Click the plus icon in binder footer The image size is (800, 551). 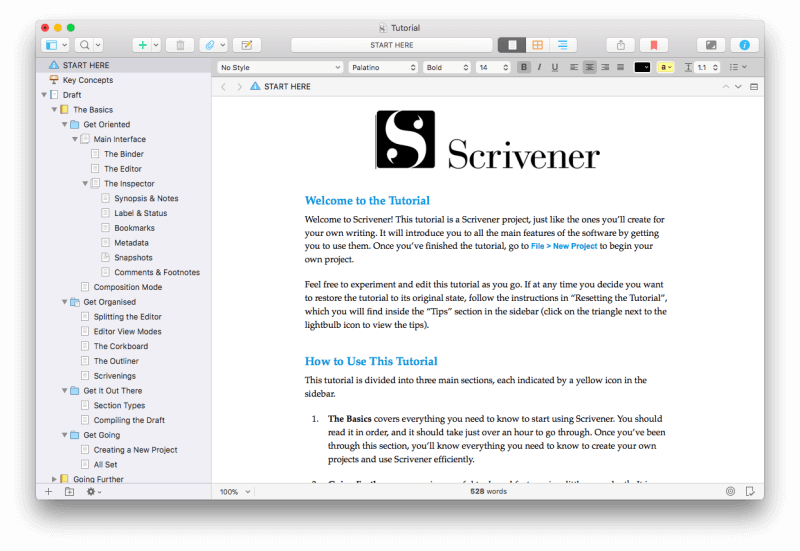[x=48, y=492]
